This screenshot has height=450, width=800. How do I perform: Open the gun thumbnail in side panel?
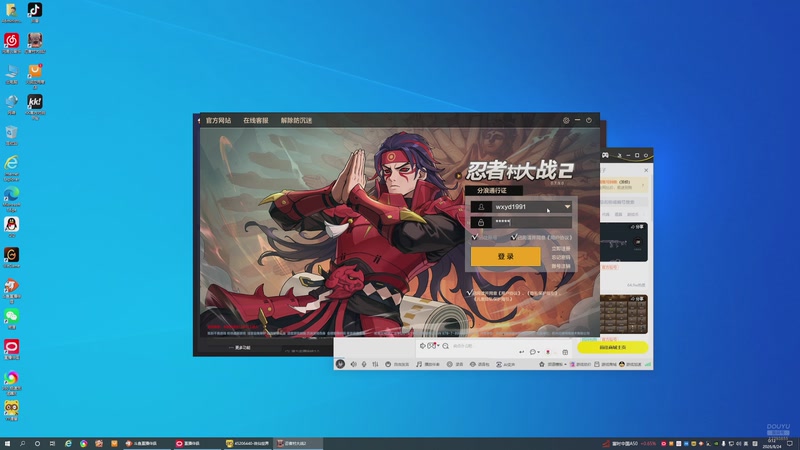pyautogui.click(x=623, y=242)
